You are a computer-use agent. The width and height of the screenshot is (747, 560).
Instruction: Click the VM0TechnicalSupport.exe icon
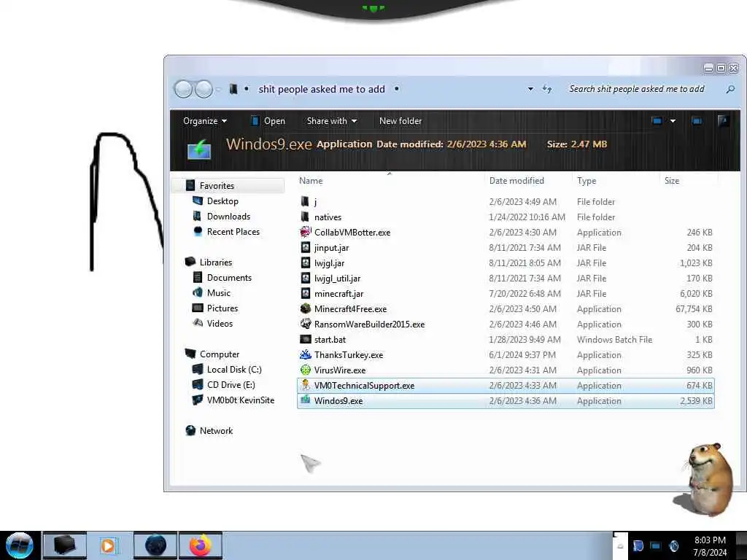tap(306, 385)
